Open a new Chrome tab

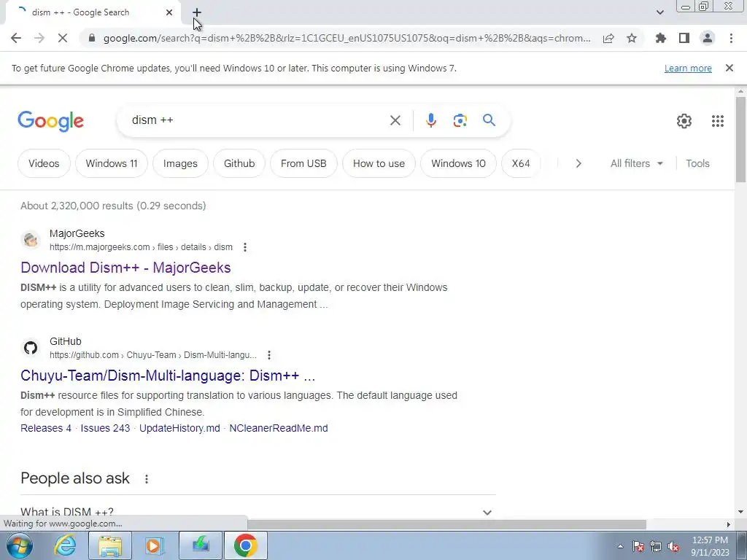coord(197,12)
